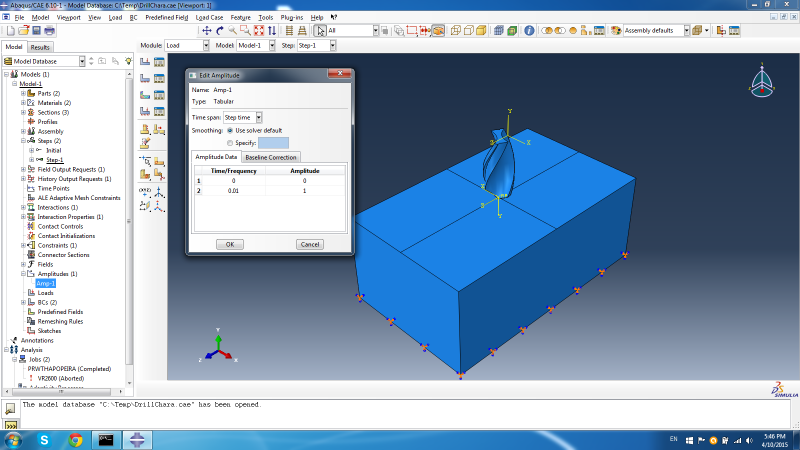Expand the BCs (2) tree node
Viewport: 800px width, 450px height.
[23, 303]
